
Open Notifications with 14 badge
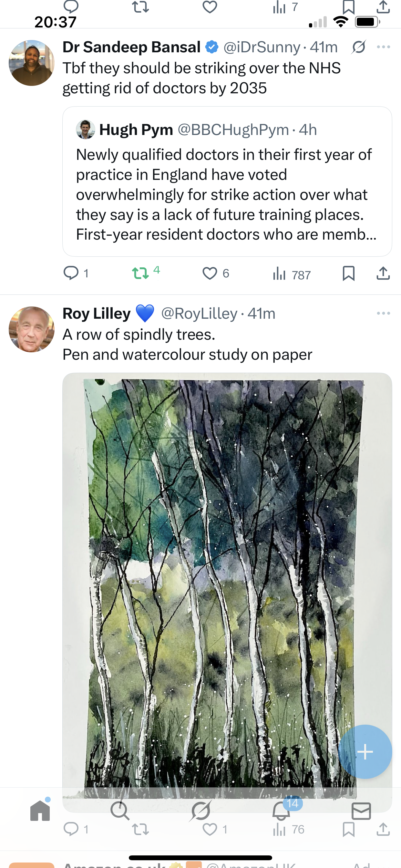click(x=281, y=811)
